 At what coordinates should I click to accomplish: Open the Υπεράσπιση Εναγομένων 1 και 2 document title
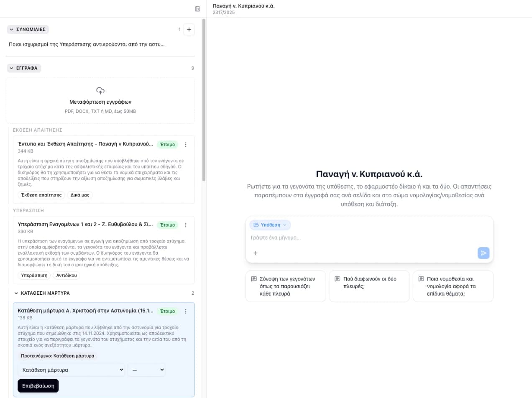[x=85, y=225]
